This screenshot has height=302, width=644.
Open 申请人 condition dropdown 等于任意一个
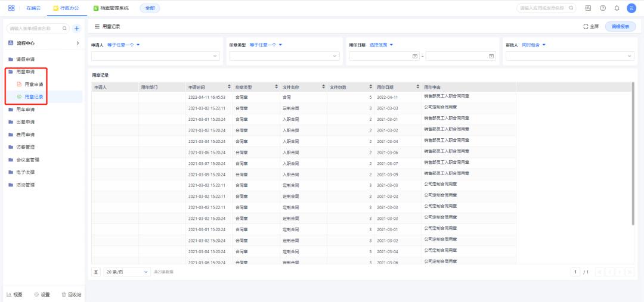[123, 45]
